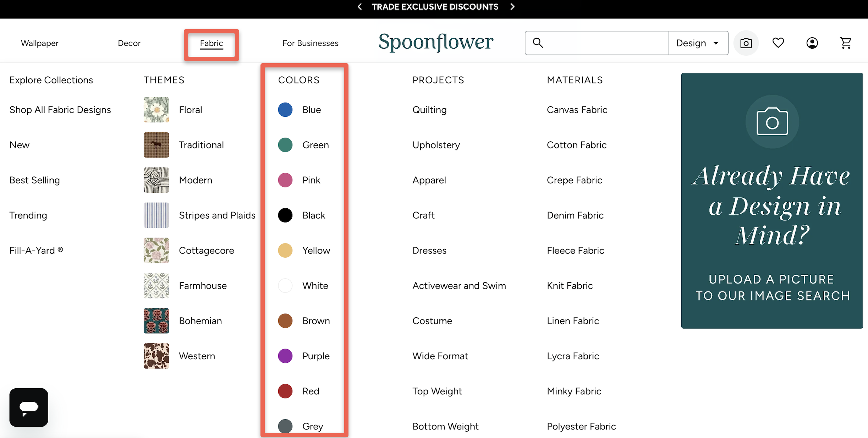This screenshot has height=438, width=868.
Task: Click Trade Exclusive Discounts banner text
Action: pyautogui.click(x=435, y=7)
